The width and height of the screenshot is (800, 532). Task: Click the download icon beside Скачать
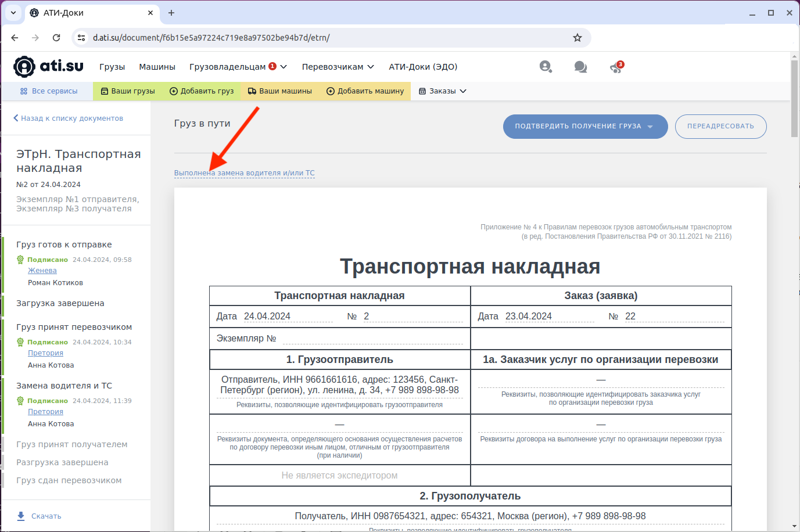pyautogui.click(x=21, y=516)
